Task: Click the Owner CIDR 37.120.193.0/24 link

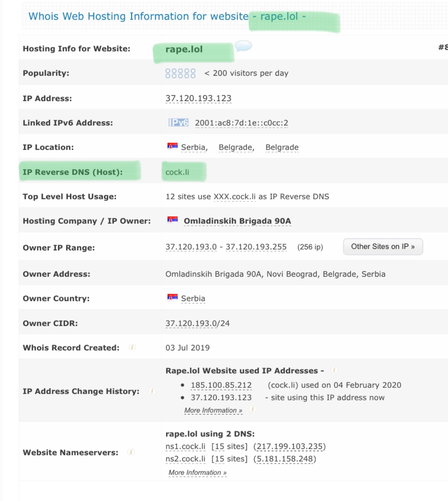Action: [197, 324]
